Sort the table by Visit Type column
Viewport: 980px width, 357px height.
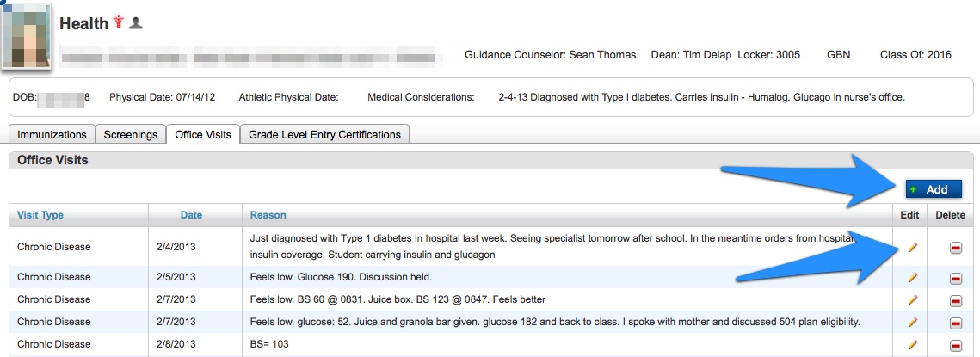(x=40, y=215)
